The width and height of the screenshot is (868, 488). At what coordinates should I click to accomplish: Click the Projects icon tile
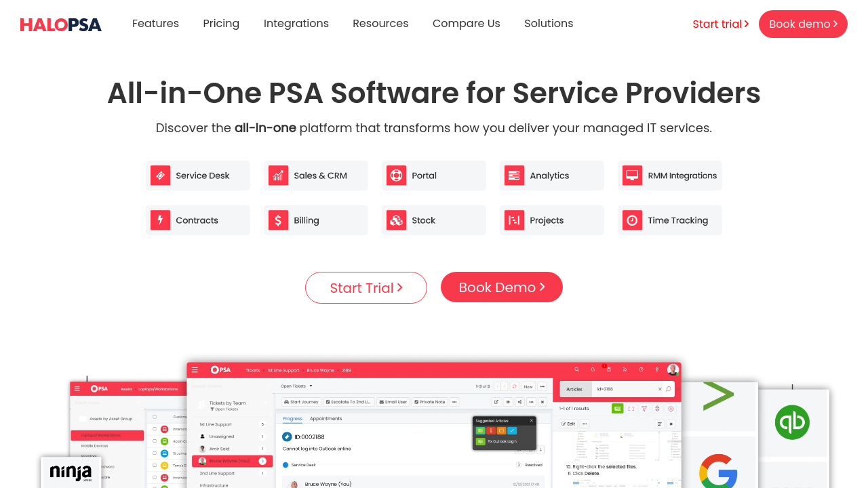click(514, 220)
